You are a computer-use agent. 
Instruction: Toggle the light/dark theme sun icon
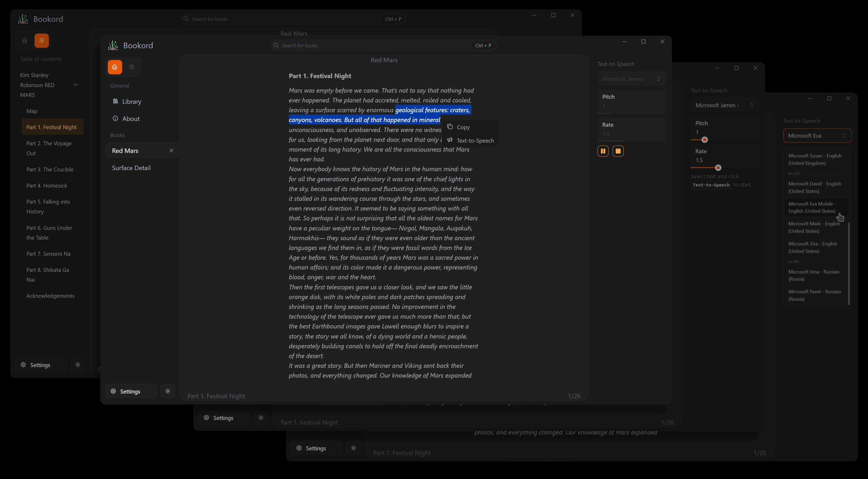[168, 391]
